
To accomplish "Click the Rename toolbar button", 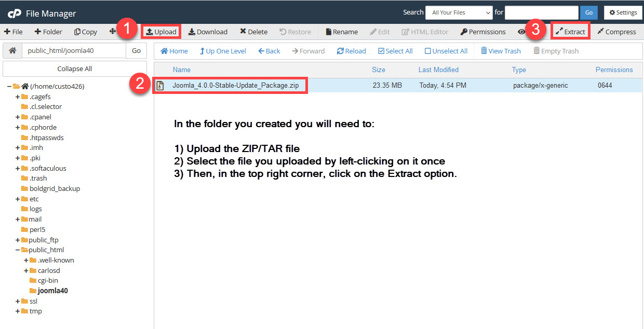I will click(x=342, y=32).
